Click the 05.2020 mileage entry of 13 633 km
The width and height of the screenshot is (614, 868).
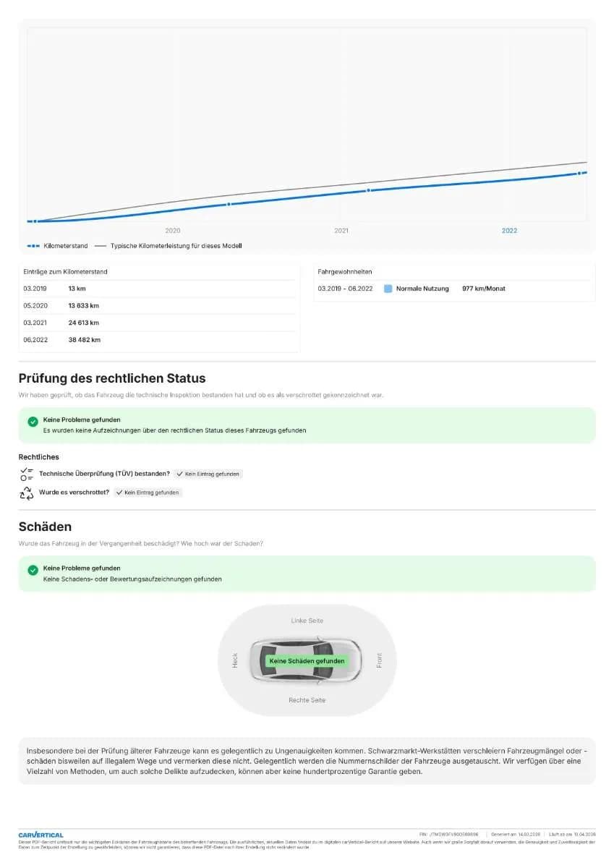pos(159,305)
